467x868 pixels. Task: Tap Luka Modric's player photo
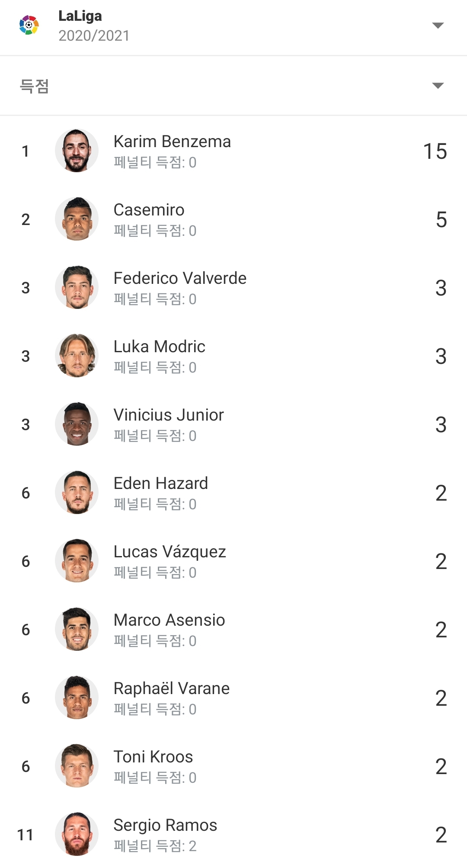(77, 356)
